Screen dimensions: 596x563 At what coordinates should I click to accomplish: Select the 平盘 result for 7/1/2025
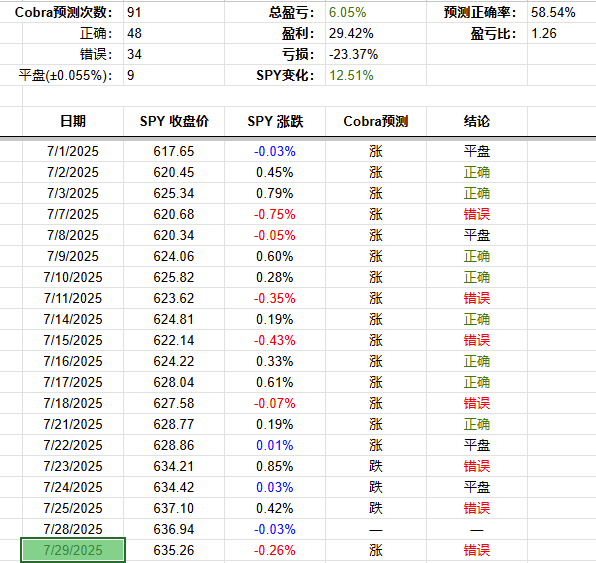477,151
